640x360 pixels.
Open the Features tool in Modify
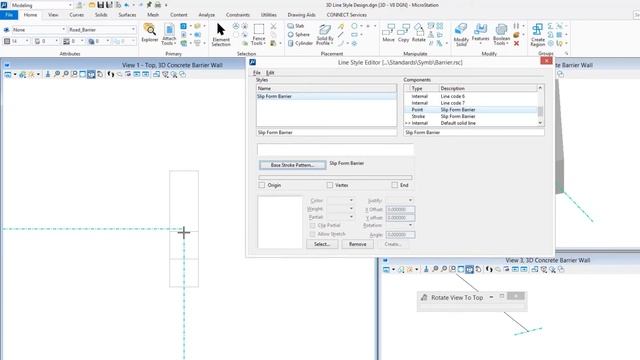click(x=480, y=33)
